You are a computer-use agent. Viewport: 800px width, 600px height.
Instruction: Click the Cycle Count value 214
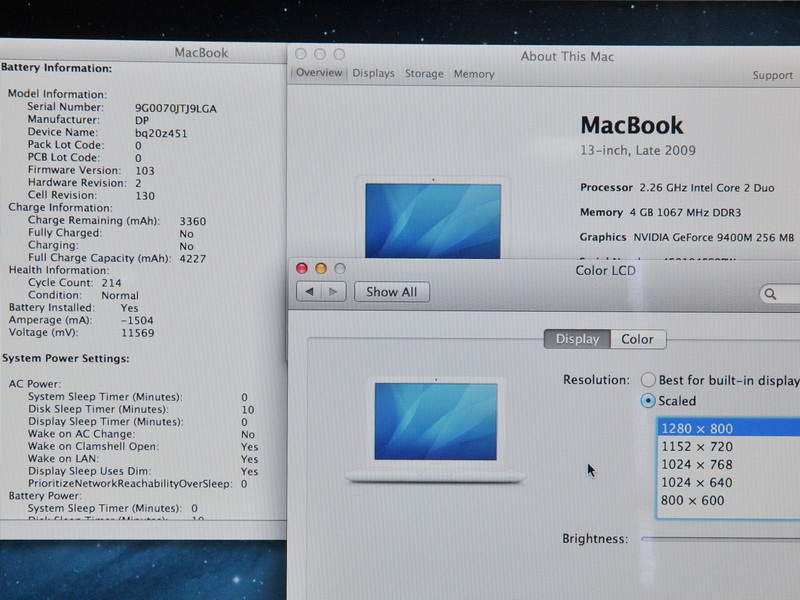(111, 283)
